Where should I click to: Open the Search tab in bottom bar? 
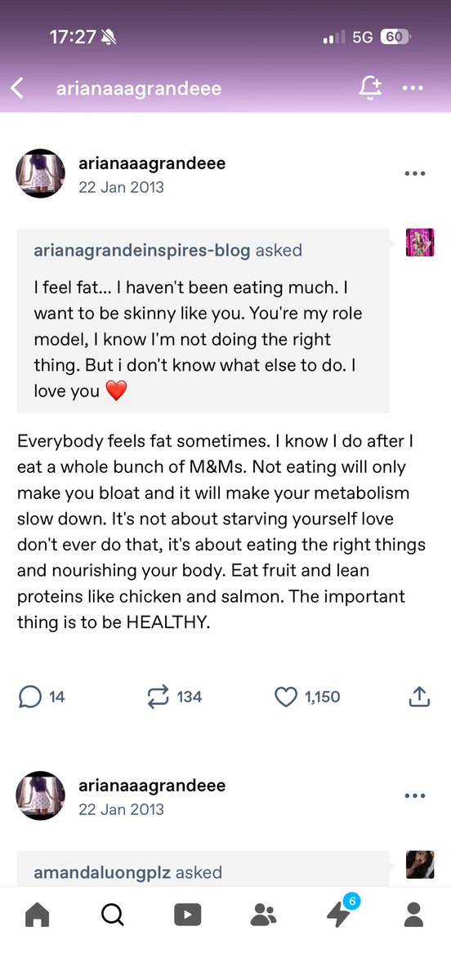point(113,915)
